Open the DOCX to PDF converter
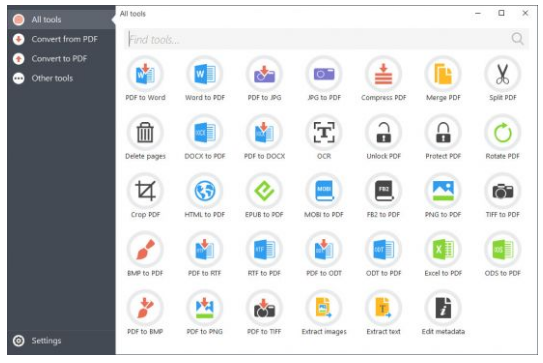Screen dimensions: 543x363 click(205, 133)
